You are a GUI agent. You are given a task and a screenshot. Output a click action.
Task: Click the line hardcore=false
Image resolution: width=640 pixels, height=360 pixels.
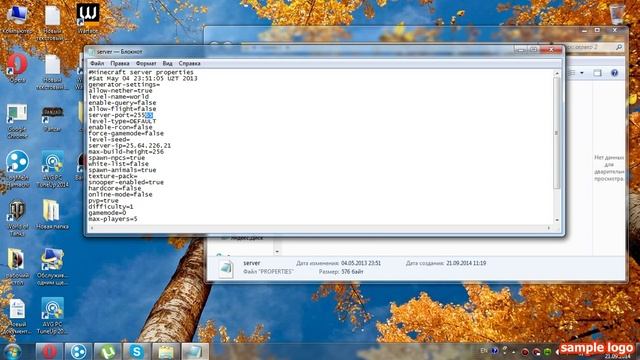pyautogui.click(x=115, y=189)
